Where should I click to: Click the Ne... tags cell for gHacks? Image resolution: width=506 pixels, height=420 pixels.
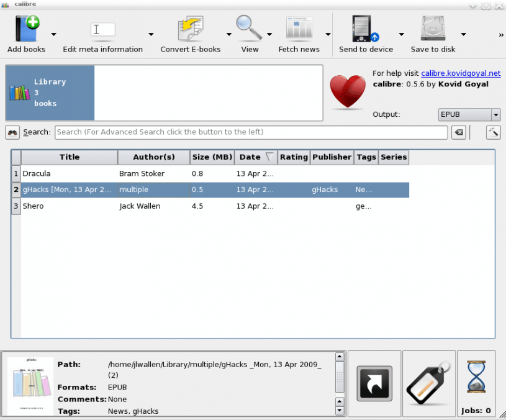tap(366, 190)
